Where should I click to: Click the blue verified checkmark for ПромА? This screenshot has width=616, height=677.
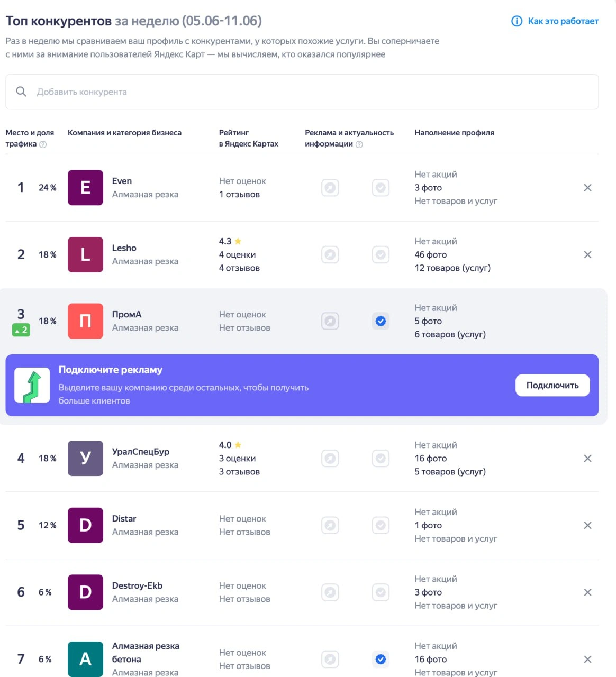click(x=381, y=321)
